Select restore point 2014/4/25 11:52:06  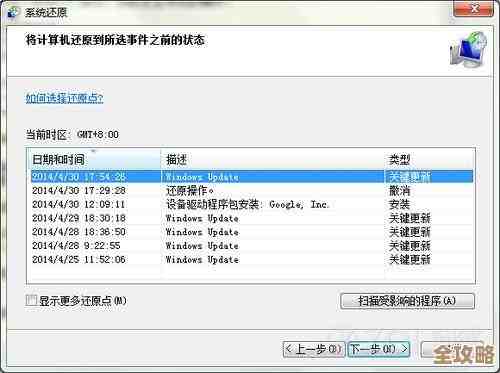click(252, 259)
